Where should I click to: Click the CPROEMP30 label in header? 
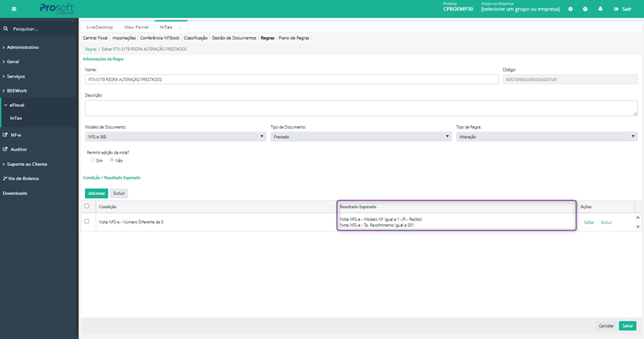[x=458, y=9]
